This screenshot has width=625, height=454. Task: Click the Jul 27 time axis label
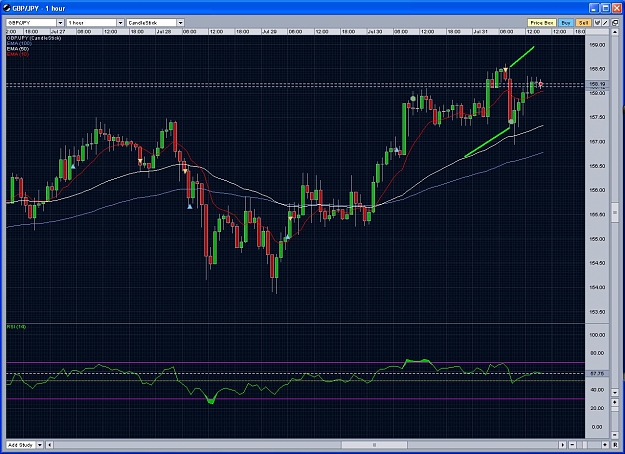click(x=58, y=31)
